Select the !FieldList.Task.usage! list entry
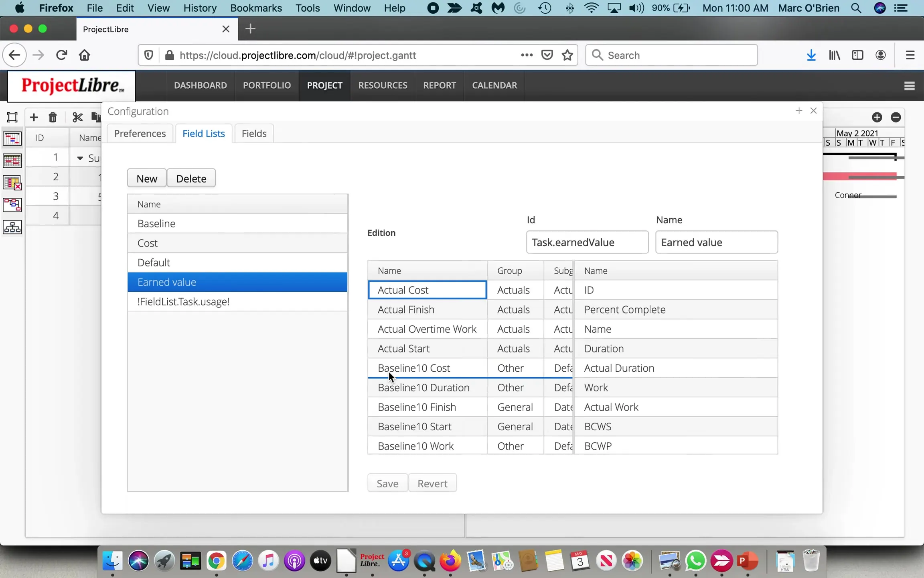 coord(237,301)
